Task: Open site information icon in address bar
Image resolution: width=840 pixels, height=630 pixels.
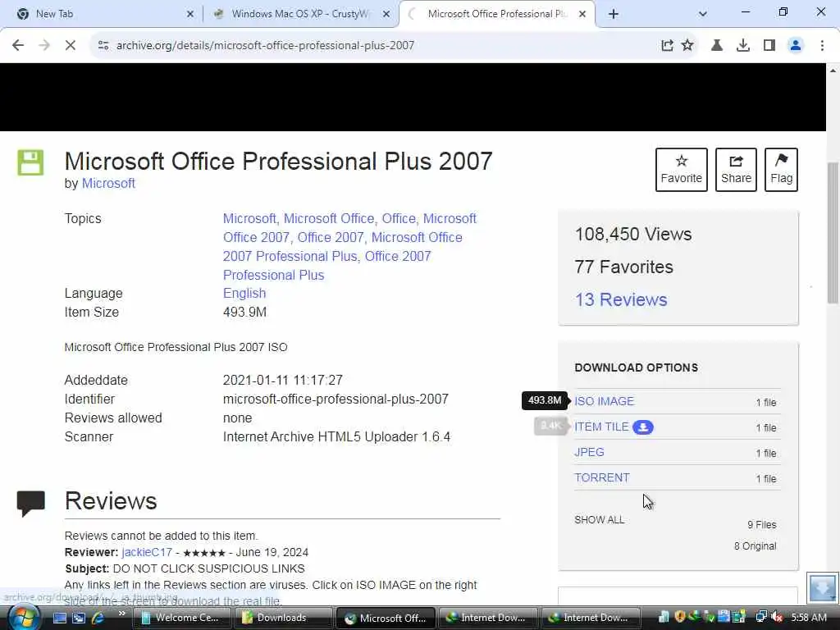Action: pyautogui.click(x=103, y=46)
